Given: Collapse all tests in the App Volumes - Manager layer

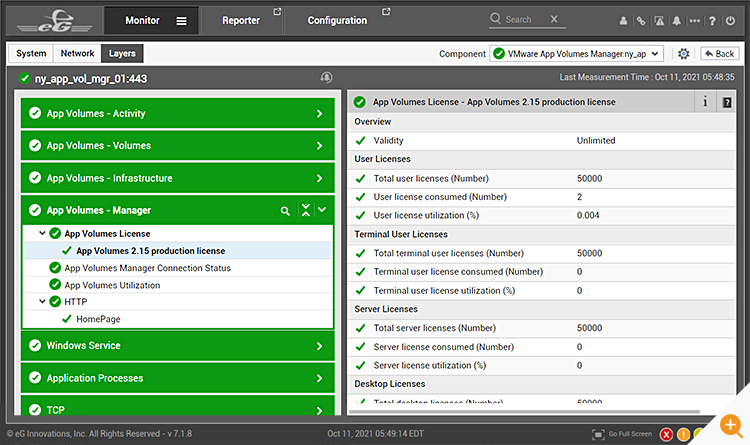Looking at the screenshot, I should click(x=306, y=210).
